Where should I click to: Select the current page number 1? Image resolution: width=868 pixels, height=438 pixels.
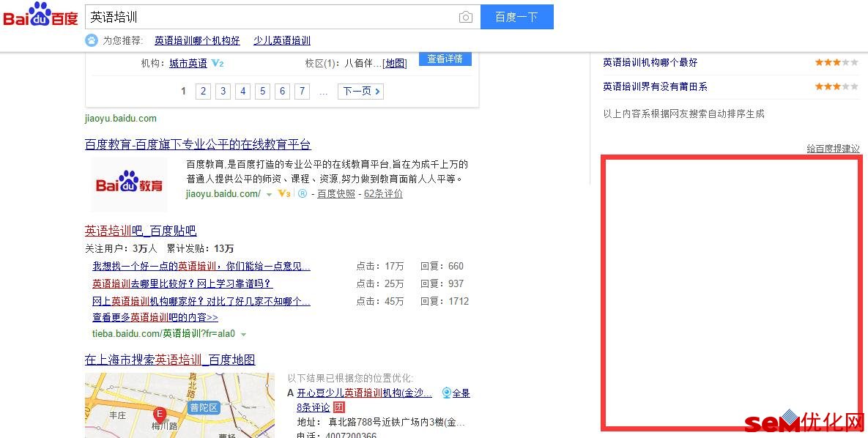[183, 91]
